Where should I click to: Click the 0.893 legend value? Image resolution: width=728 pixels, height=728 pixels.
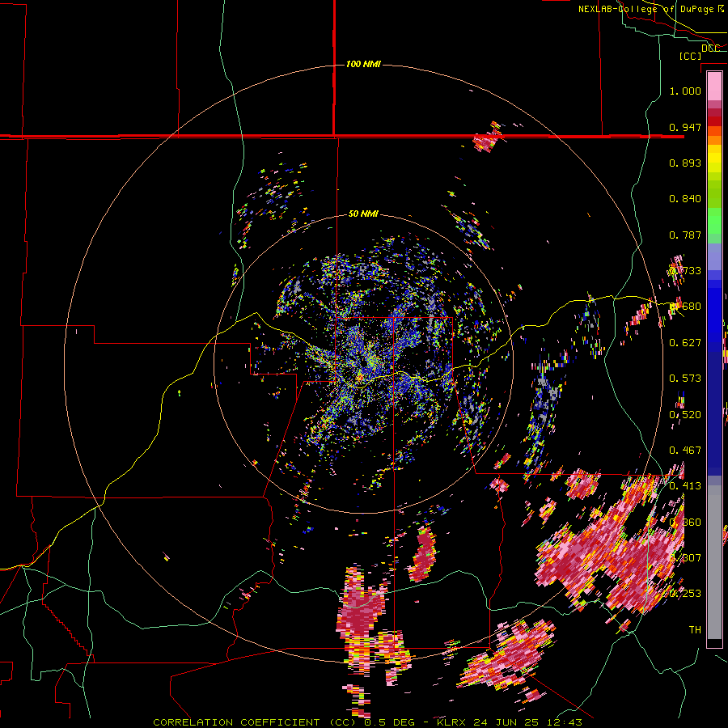pyautogui.click(x=685, y=163)
